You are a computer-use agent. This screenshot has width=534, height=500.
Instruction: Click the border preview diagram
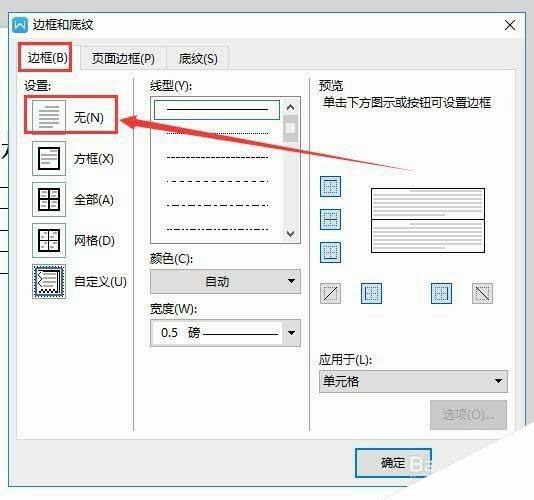[x=428, y=220]
